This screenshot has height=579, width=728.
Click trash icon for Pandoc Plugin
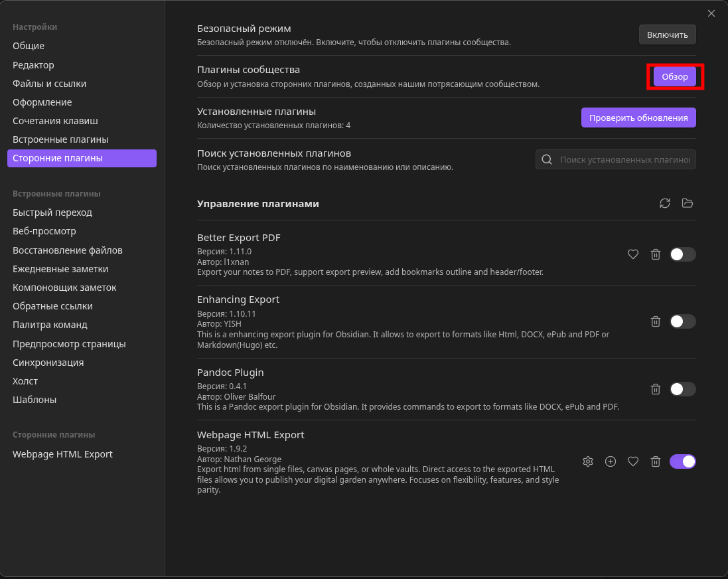coord(656,389)
